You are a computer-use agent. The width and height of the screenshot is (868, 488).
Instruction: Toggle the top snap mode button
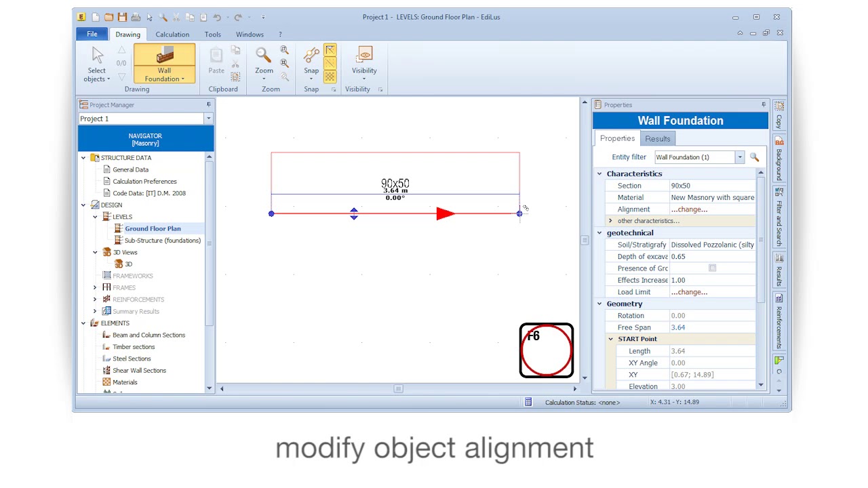[330, 50]
